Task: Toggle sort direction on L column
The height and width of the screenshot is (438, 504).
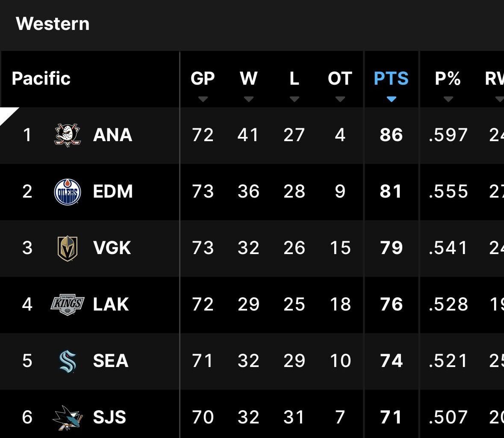Action: (x=295, y=99)
